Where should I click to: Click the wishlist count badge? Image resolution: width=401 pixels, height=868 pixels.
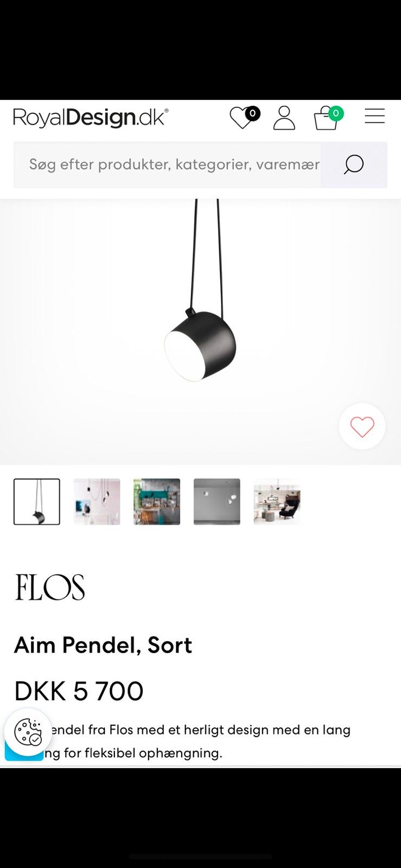point(252,113)
